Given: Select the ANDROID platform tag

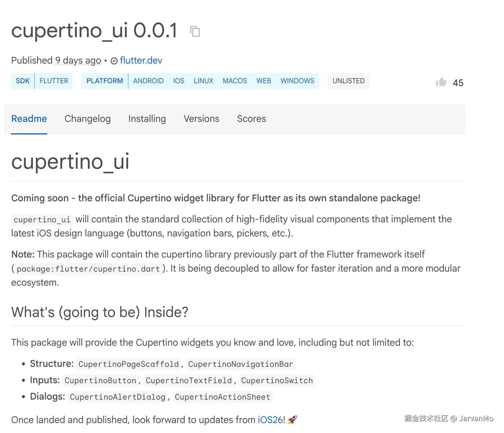Looking at the screenshot, I should [148, 81].
